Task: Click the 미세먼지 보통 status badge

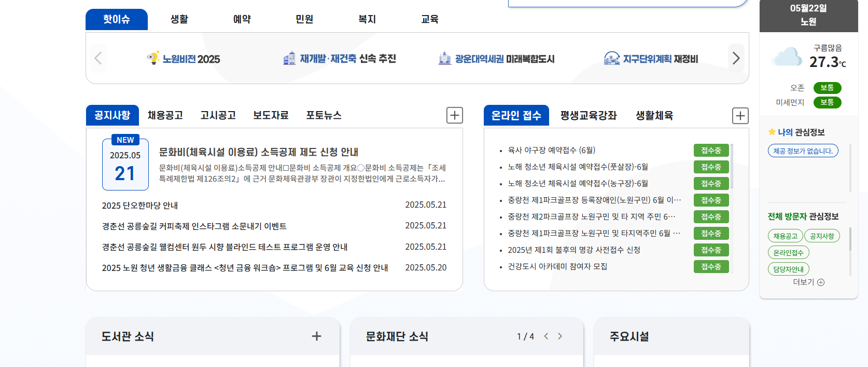Action: click(x=827, y=102)
